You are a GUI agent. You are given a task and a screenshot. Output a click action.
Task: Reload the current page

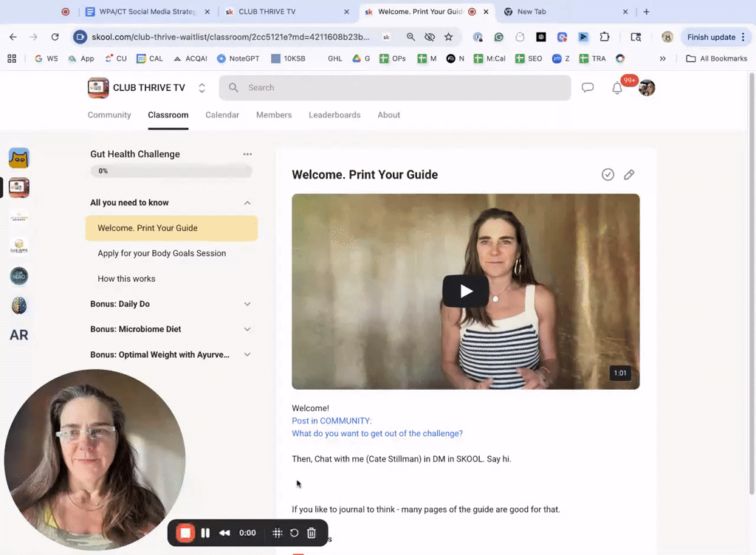55,37
